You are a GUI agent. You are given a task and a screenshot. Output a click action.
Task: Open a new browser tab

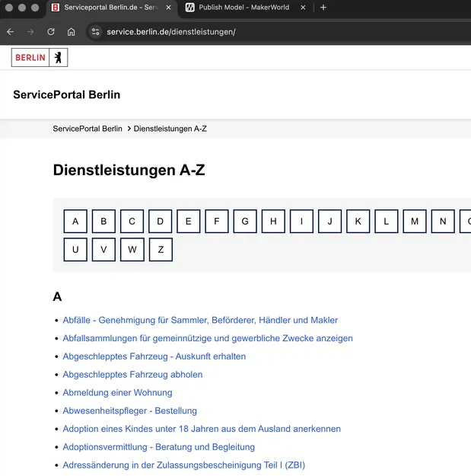323,8
